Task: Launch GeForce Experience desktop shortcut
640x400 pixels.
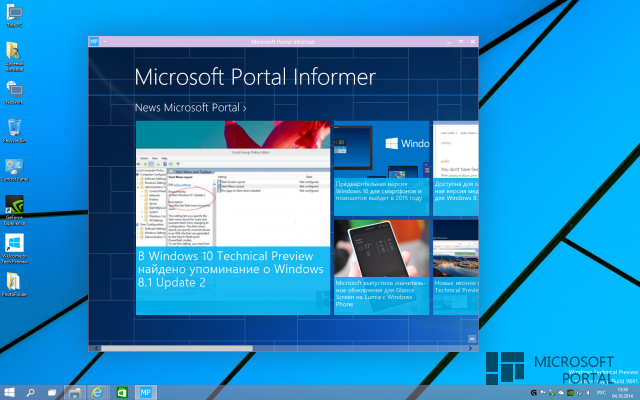Action: [15, 210]
